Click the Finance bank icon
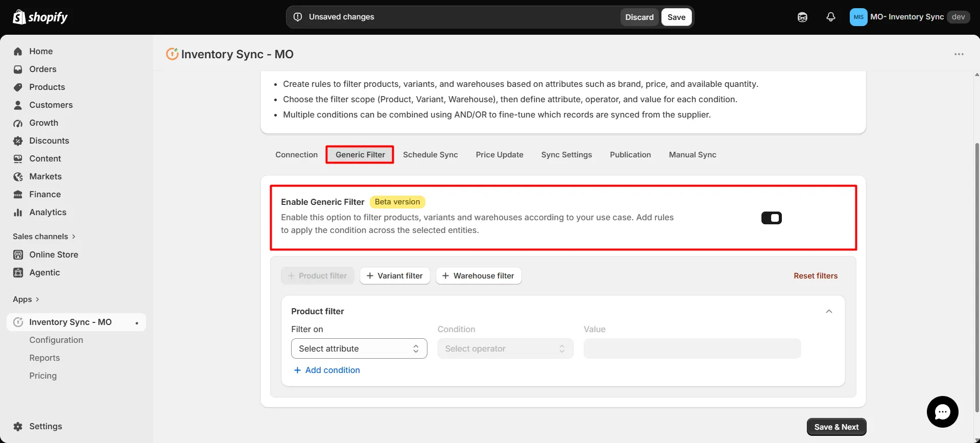Screen dimensions: 980x443 (x=18, y=194)
